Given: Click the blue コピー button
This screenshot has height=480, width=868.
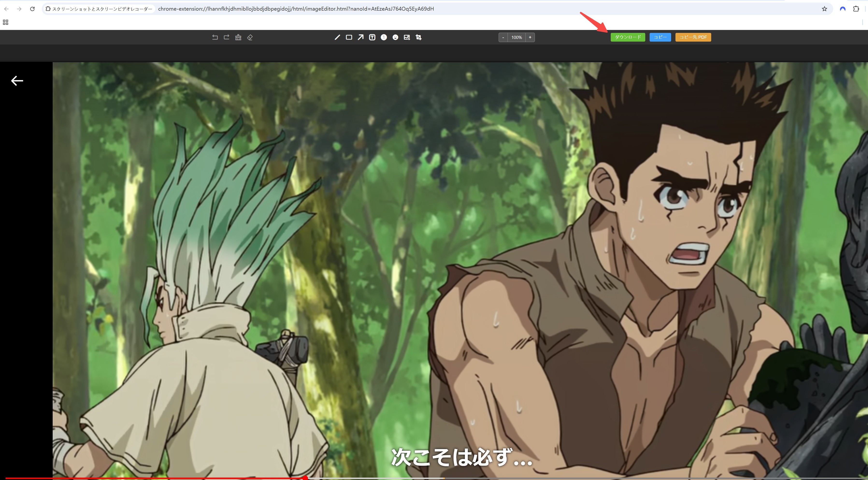Looking at the screenshot, I should (x=660, y=37).
